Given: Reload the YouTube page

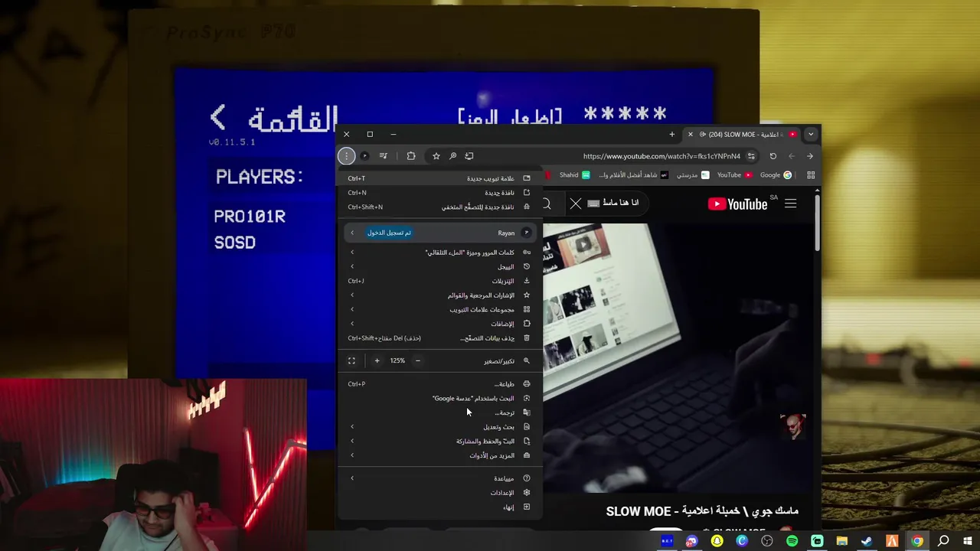Looking at the screenshot, I should pos(773,156).
